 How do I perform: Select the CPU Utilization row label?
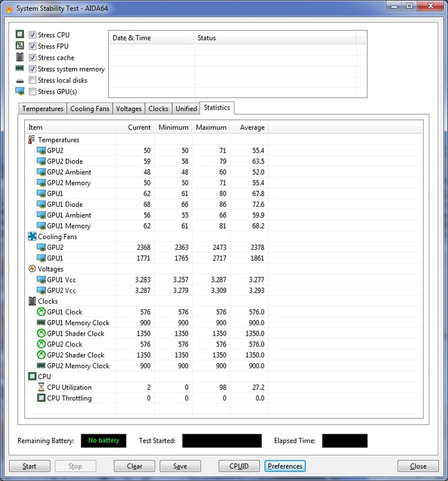click(x=69, y=387)
